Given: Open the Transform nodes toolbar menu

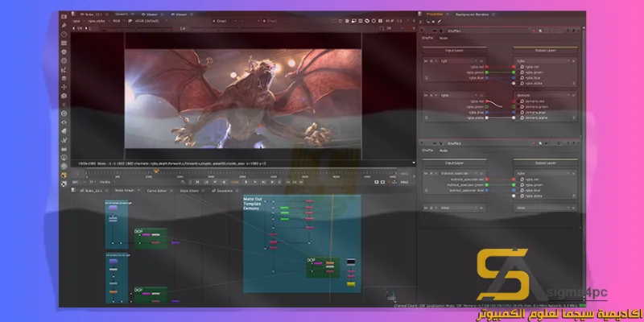Looking at the screenshot, I should point(64,87).
